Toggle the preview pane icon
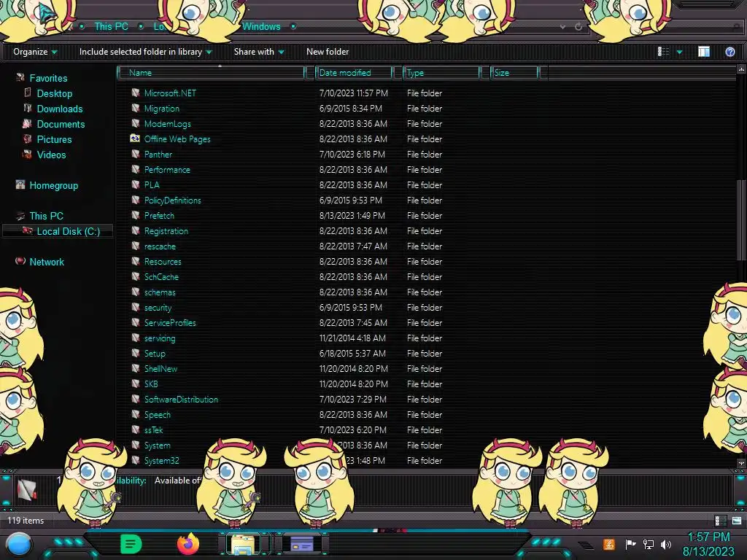 (x=704, y=52)
